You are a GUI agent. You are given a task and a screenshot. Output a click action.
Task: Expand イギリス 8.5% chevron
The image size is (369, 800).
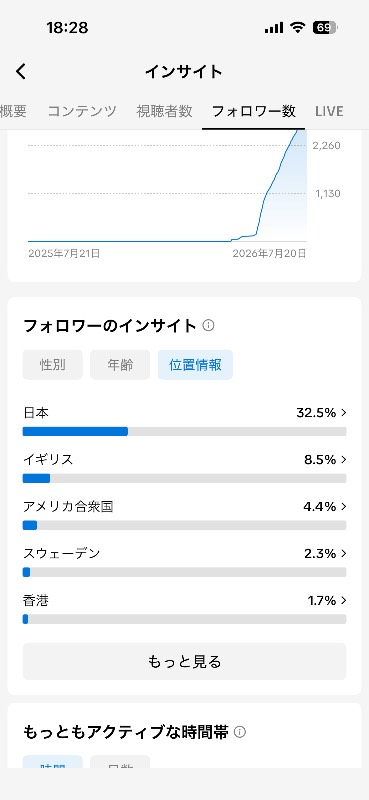343,460
